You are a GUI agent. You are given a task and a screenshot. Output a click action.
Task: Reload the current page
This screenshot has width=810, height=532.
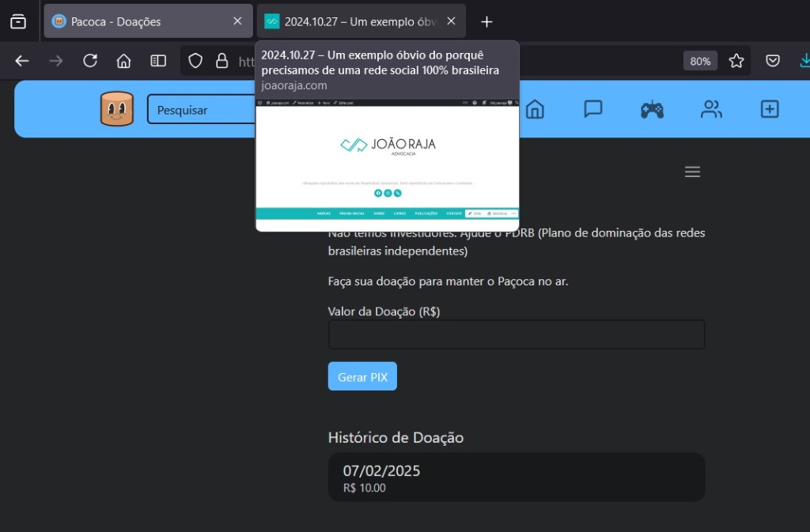(x=90, y=61)
